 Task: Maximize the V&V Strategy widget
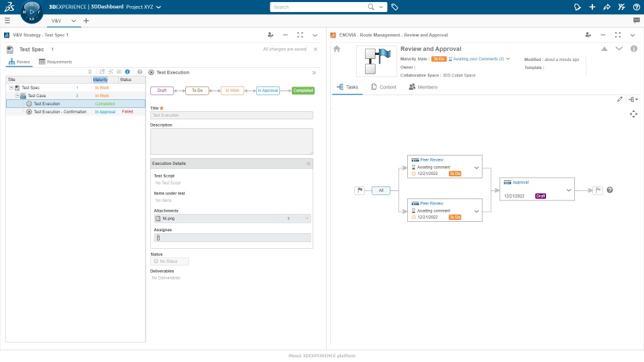(x=301, y=35)
